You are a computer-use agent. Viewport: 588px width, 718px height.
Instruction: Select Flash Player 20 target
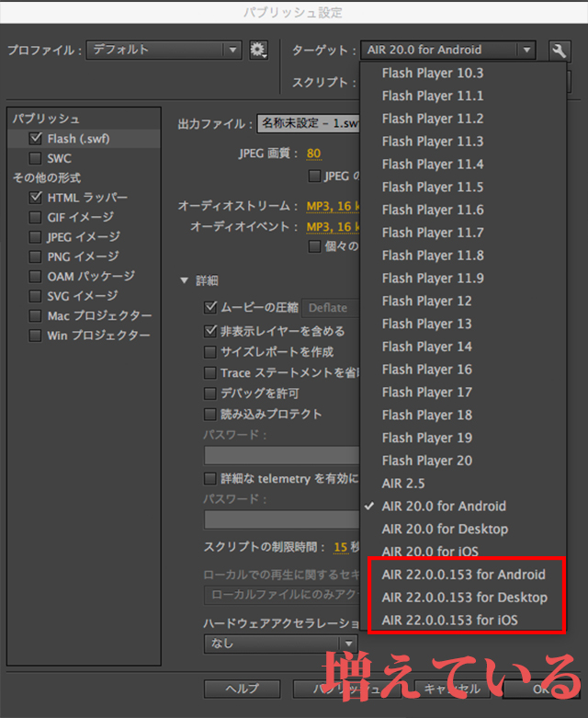click(463, 462)
